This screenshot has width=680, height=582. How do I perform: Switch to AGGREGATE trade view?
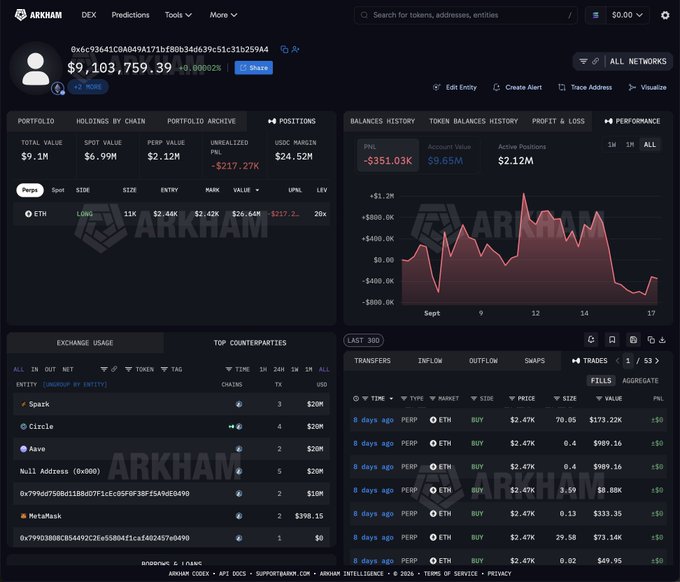pyautogui.click(x=640, y=380)
